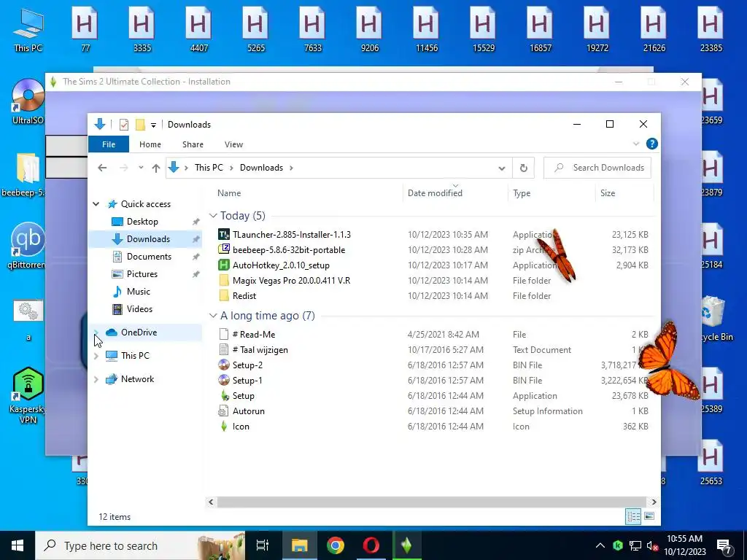Open Kaspersky tray icon
Screen dimensions: 747x560
(x=618, y=545)
